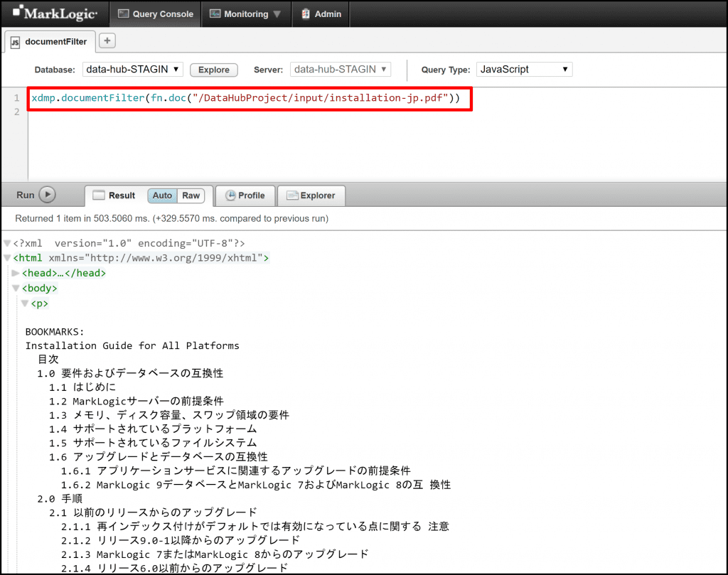Click code line 1 in editor
Viewport: 728px width, 575px height.
245,98
